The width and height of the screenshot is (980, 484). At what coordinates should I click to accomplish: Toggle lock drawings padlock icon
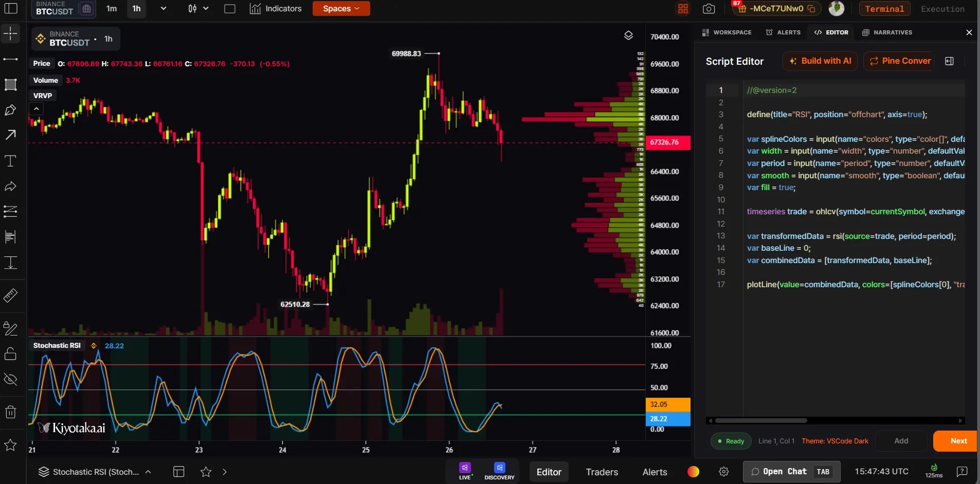click(x=10, y=353)
